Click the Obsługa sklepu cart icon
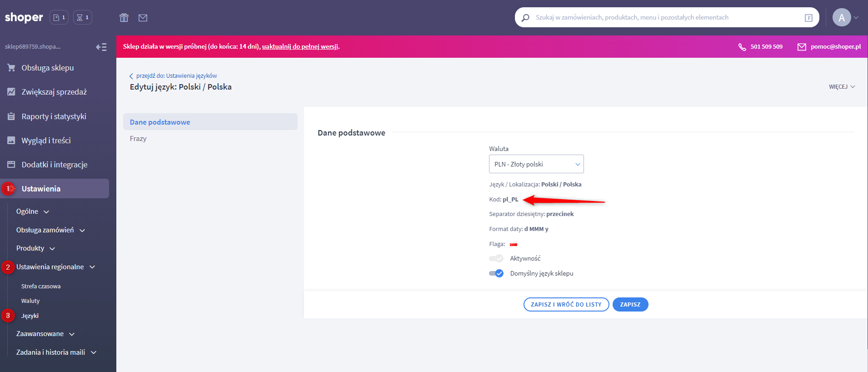 pos(11,68)
